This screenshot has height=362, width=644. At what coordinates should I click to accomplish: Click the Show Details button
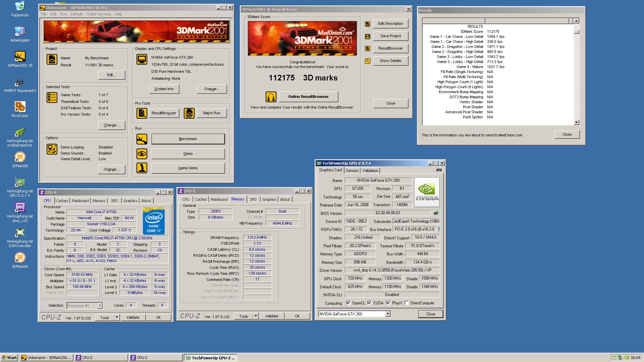coord(390,61)
